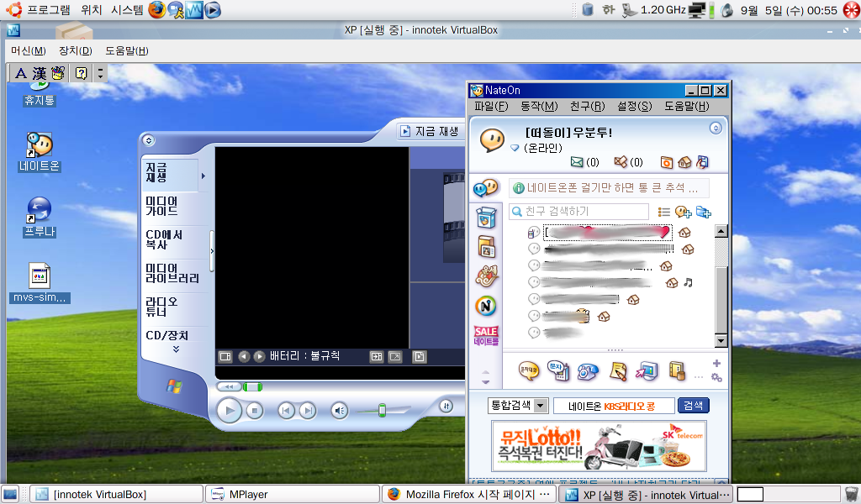
Task: Open the NateOn friends list tab icon
Action: 485,188
